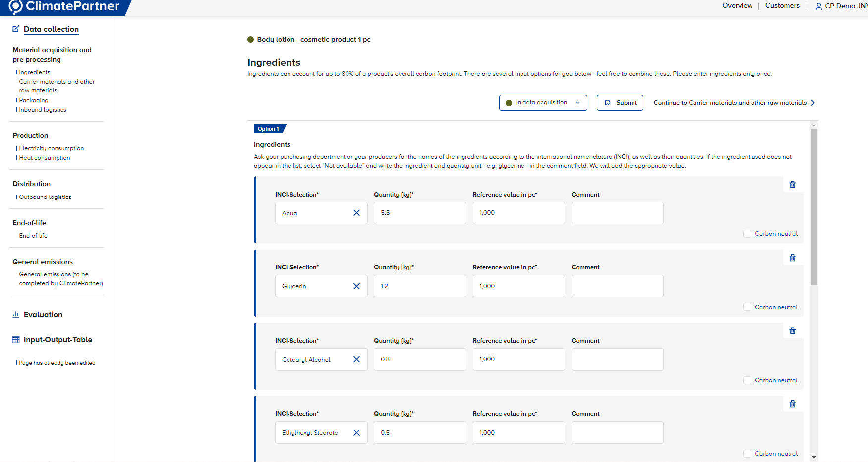
Task: Select End-of-life sidebar link
Action: [x=33, y=236]
